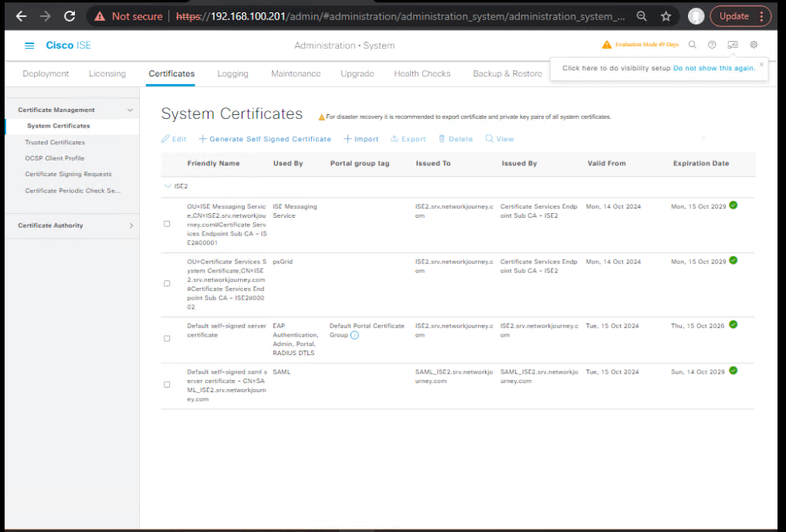Viewport: 786px width, 532px height.
Task: Open the ISE search magnifier icon
Action: click(693, 45)
